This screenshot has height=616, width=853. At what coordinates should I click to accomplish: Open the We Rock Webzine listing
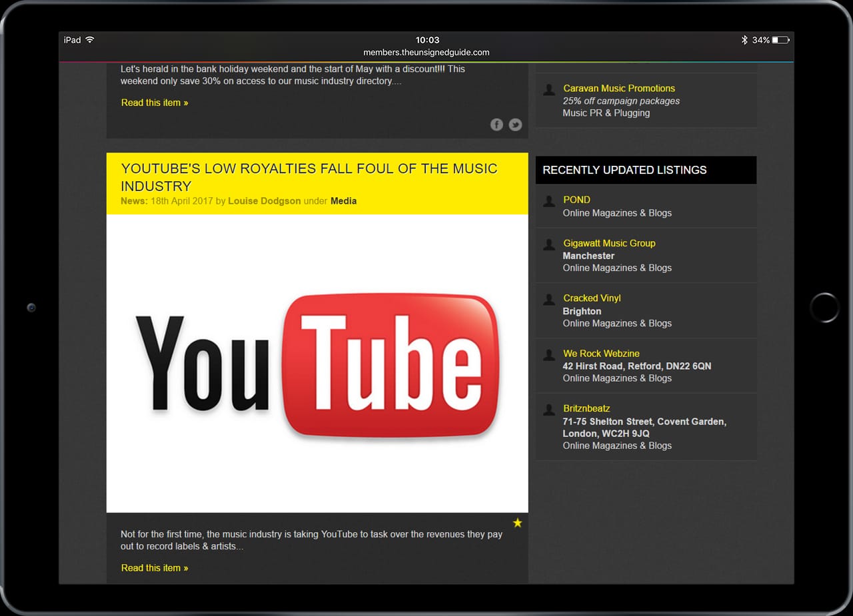601,354
